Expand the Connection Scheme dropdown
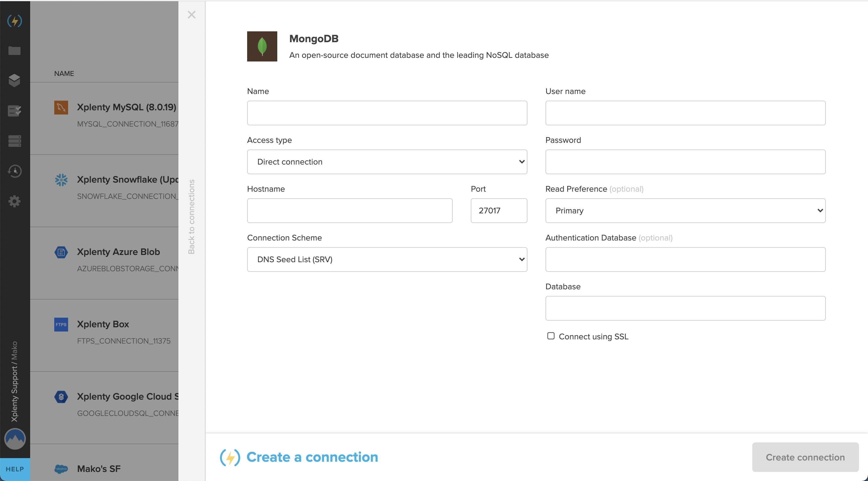 click(x=387, y=259)
